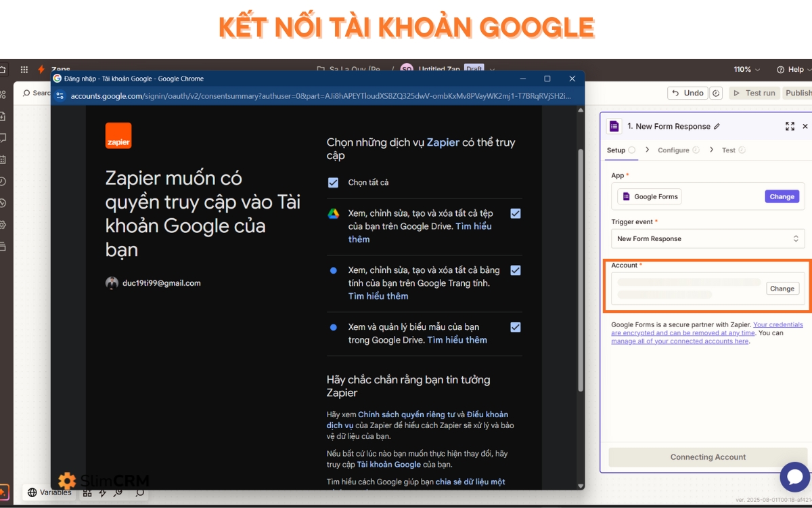
Task: Click the AI copilot sparkle icon in sidebar
Action: 3,492
